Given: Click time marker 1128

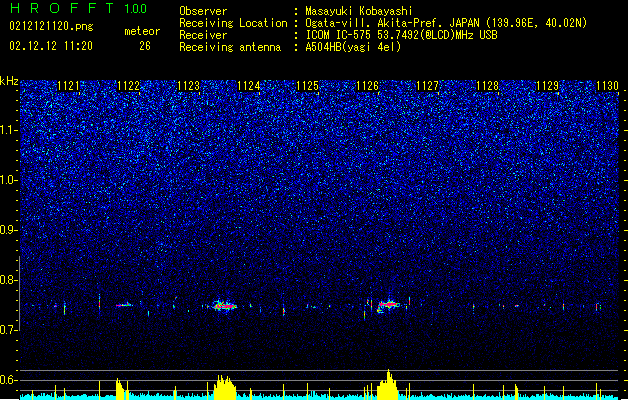Looking at the screenshot, I should [x=487, y=86].
